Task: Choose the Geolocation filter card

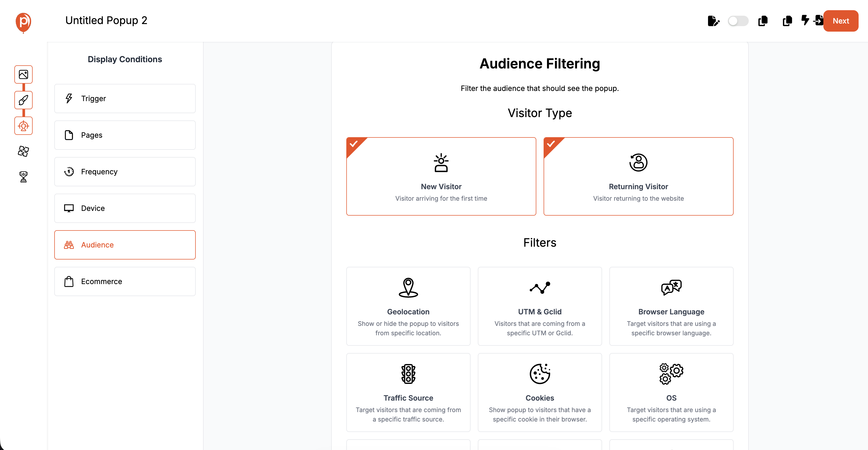Action: pyautogui.click(x=408, y=306)
